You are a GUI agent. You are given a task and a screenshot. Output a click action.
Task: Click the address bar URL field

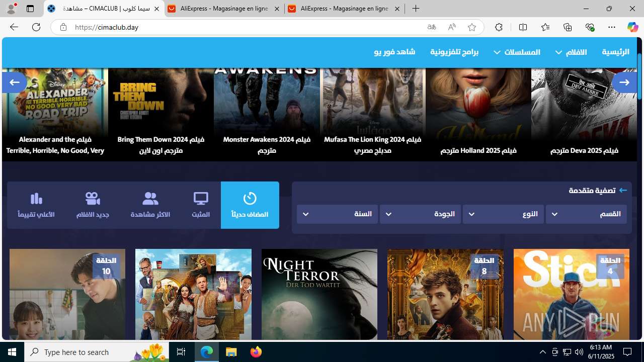click(247, 27)
